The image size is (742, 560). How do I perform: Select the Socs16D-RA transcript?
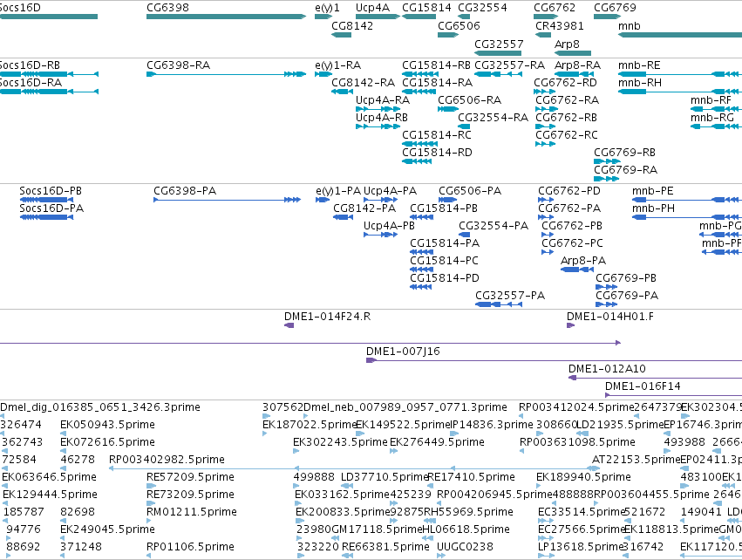[x=49, y=92]
